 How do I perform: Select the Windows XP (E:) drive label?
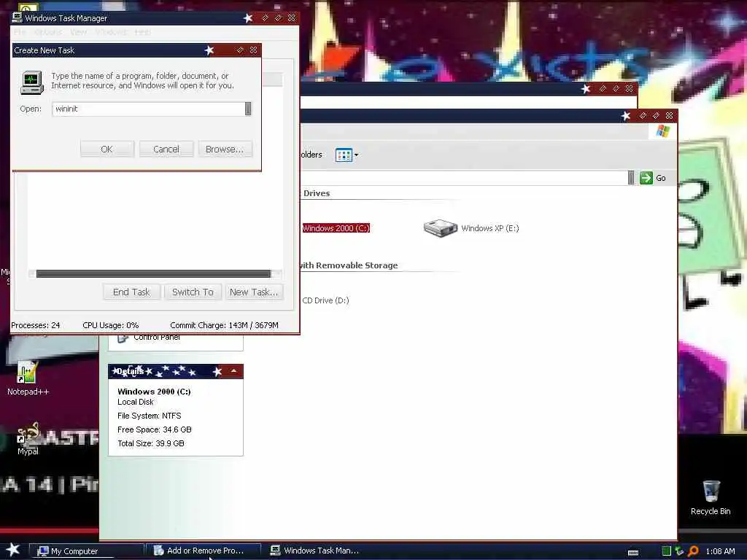(490, 228)
